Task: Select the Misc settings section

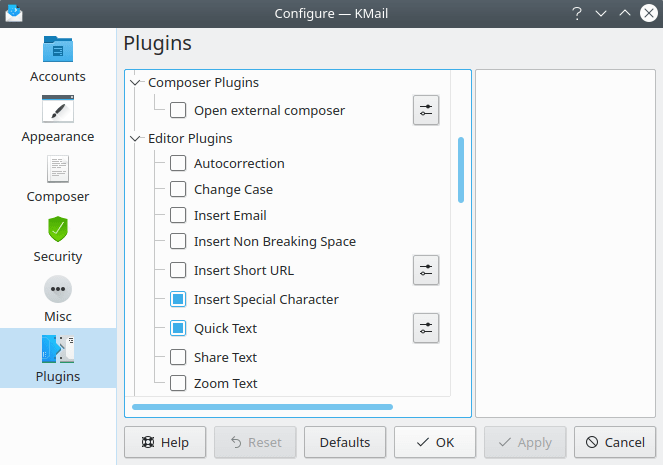Action: pos(58,300)
